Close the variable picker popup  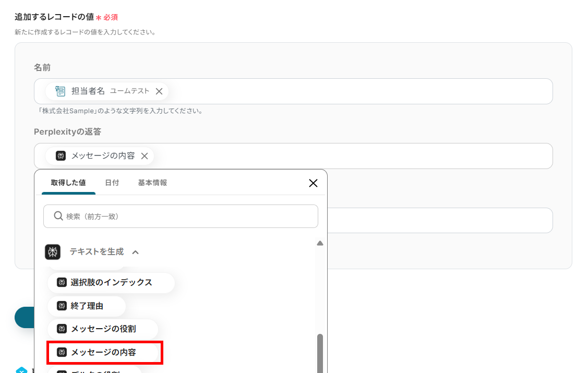[x=313, y=183]
